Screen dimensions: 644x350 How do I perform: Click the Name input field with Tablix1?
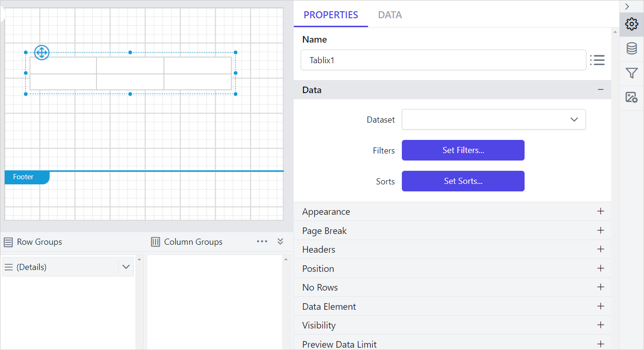tap(443, 60)
